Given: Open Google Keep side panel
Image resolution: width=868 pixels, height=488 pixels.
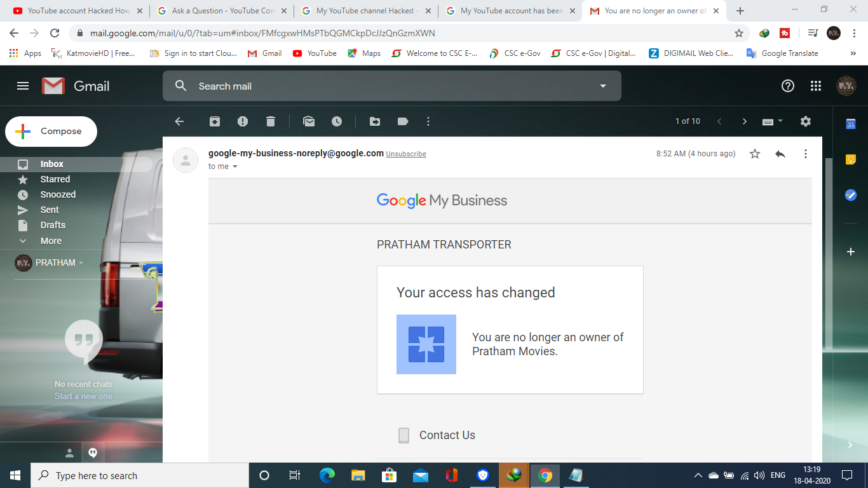Looking at the screenshot, I should tap(851, 159).
